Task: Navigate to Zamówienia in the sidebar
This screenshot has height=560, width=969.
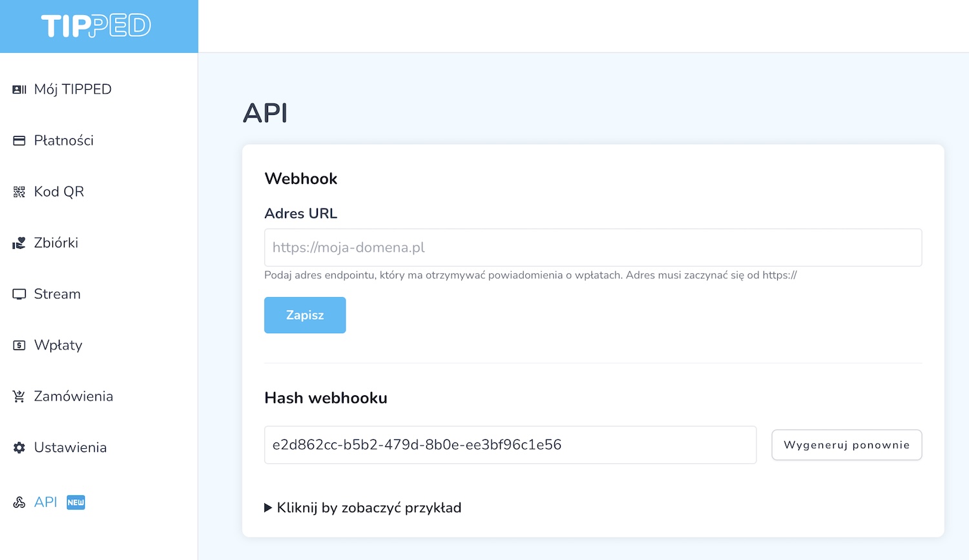Action: coord(73,397)
